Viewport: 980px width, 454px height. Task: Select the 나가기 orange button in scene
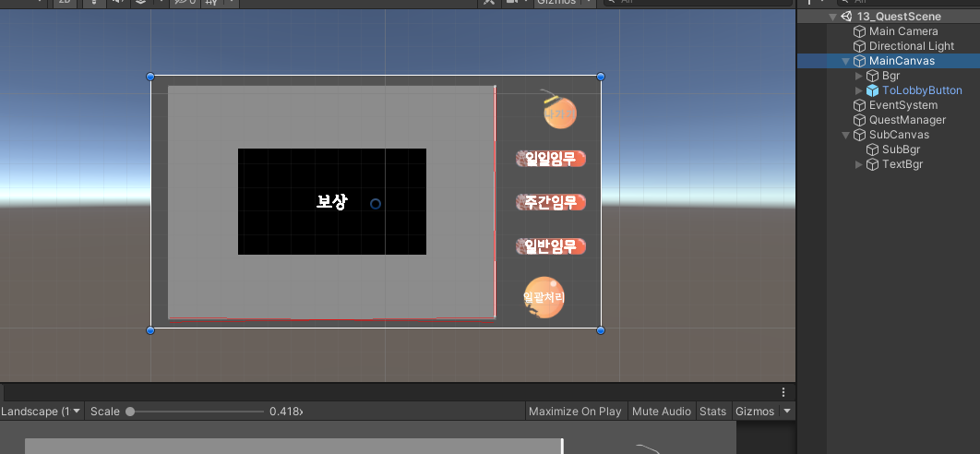[x=559, y=113]
